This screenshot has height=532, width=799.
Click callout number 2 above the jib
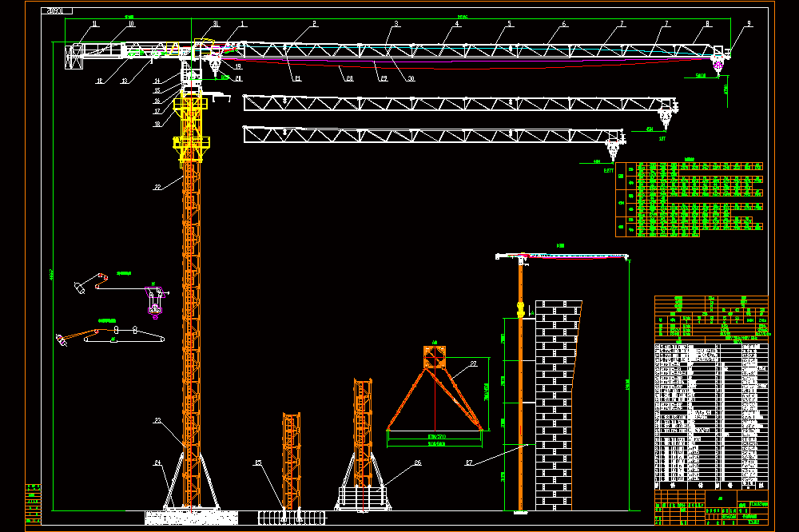click(x=314, y=23)
